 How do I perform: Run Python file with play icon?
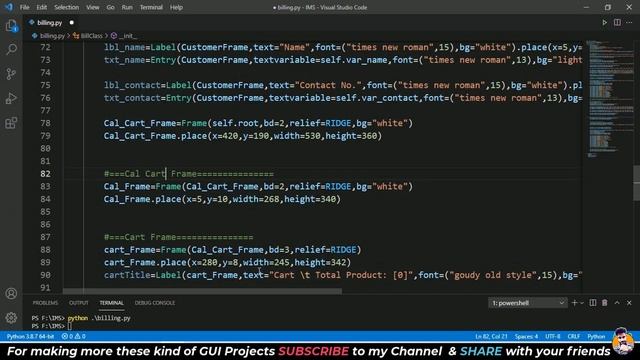pyautogui.click(x=604, y=23)
